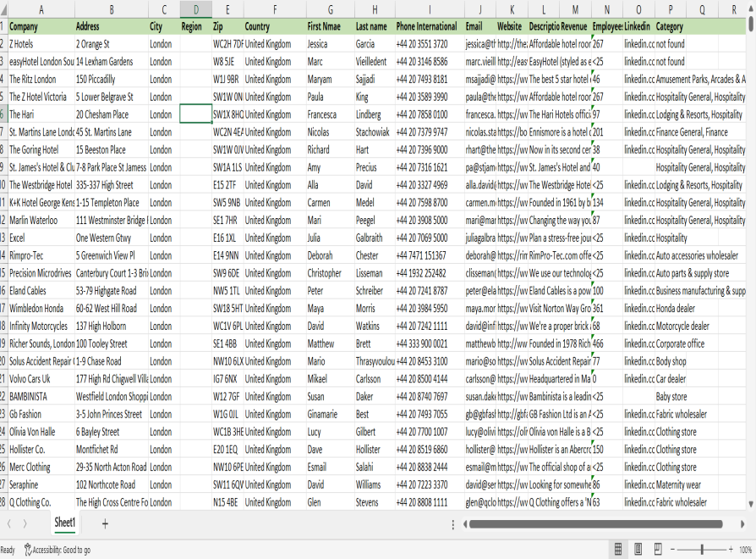Select the 'The Goring Hotel' cell

coord(41,150)
